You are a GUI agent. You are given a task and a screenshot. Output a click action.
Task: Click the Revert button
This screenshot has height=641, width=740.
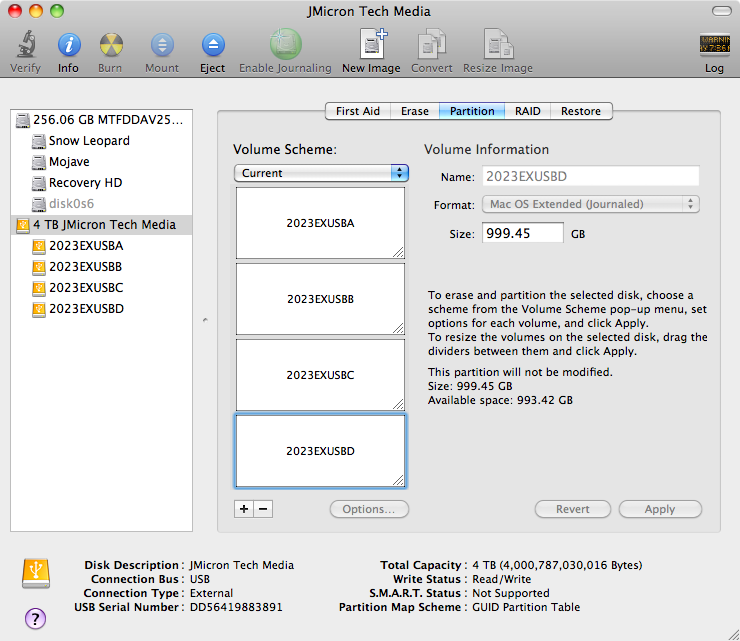(573, 509)
